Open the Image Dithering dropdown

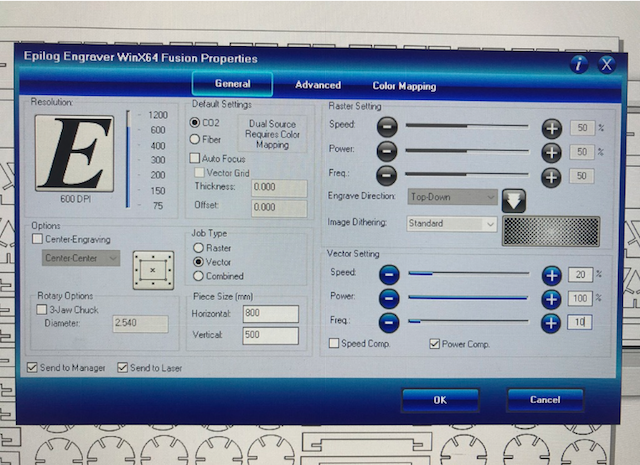point(451,224)
